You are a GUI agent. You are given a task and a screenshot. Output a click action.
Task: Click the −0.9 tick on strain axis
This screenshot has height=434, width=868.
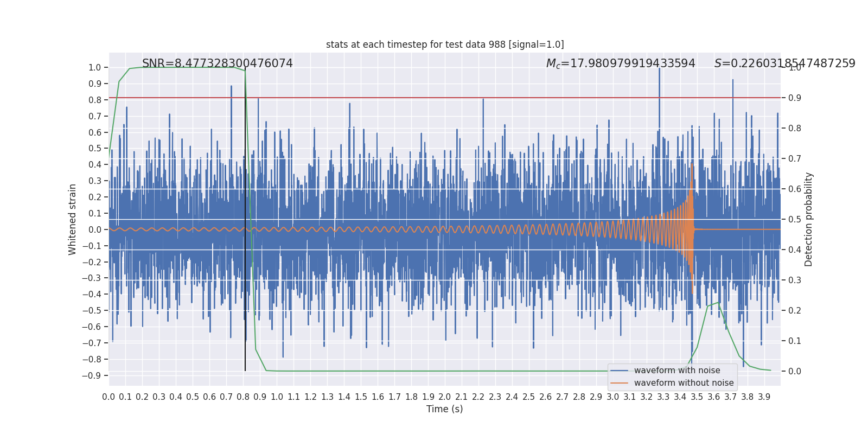[92, 375]
